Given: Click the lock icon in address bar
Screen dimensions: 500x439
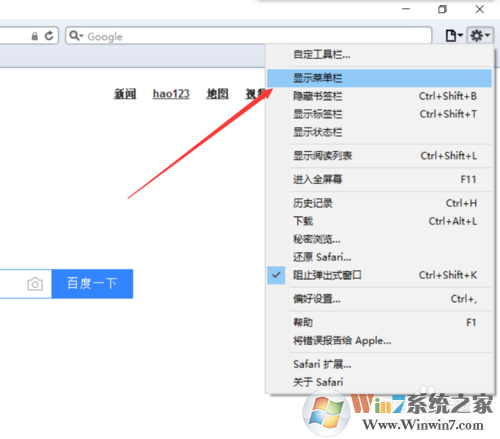Looking at the screenshot, I should tap(35, 36).
